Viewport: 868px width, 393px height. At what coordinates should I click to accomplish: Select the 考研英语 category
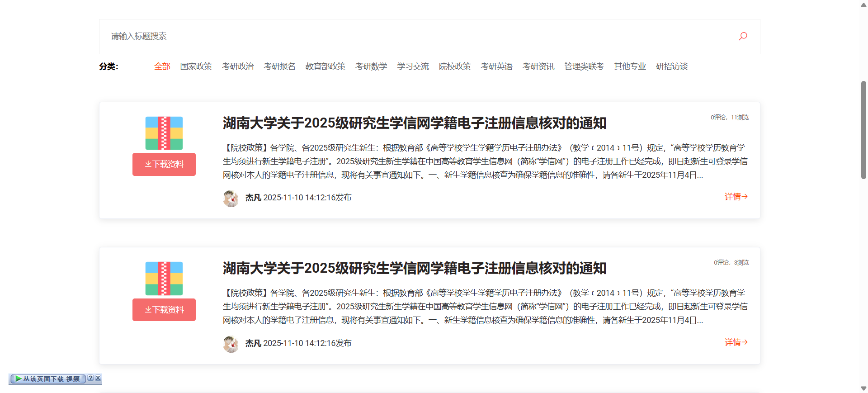coord(496,66)
